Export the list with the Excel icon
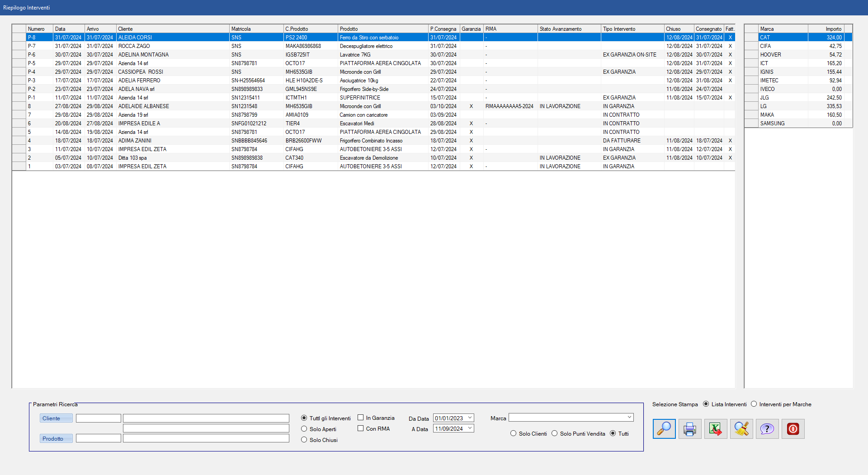 pyautogui.click(x=715, y=429)
